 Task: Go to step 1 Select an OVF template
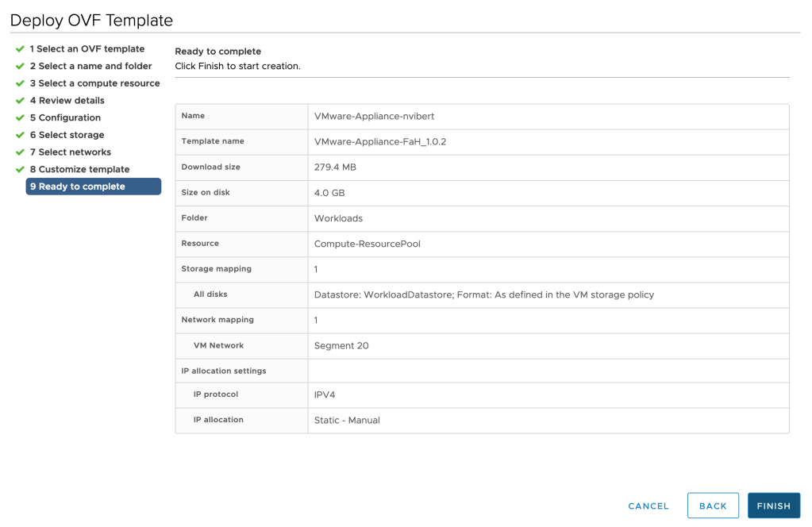87,49
